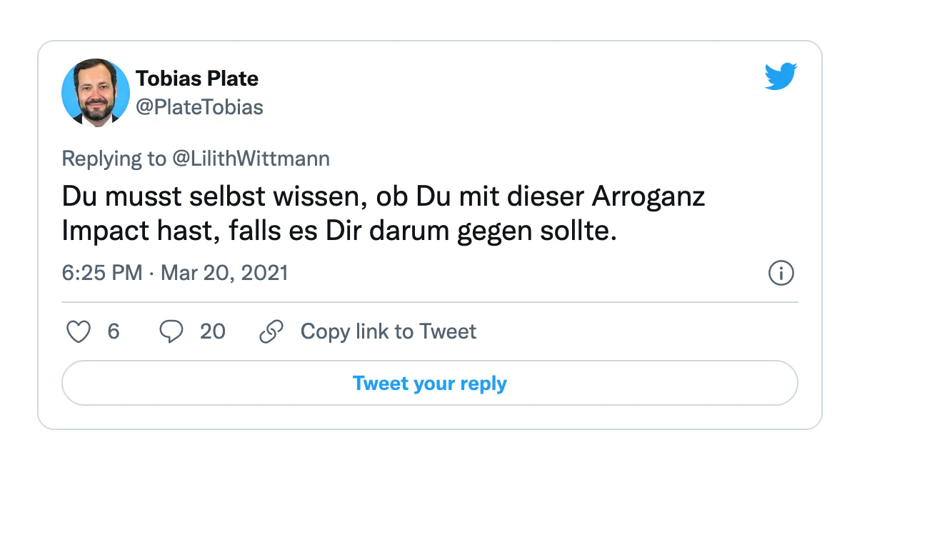Click the Replying to label
Screen dimensions: 927x560
(x=114, y=159)
